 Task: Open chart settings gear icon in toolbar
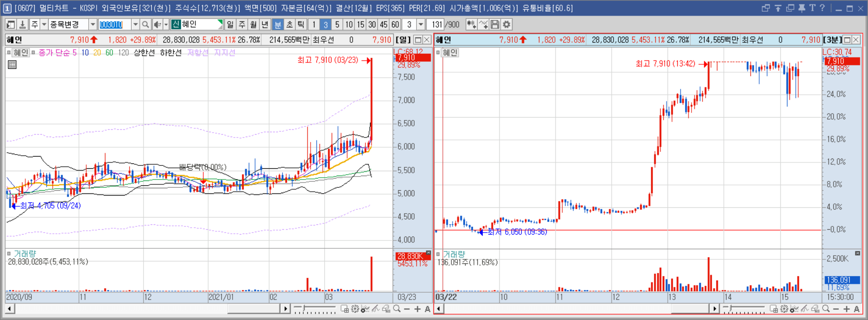(507, 24)
